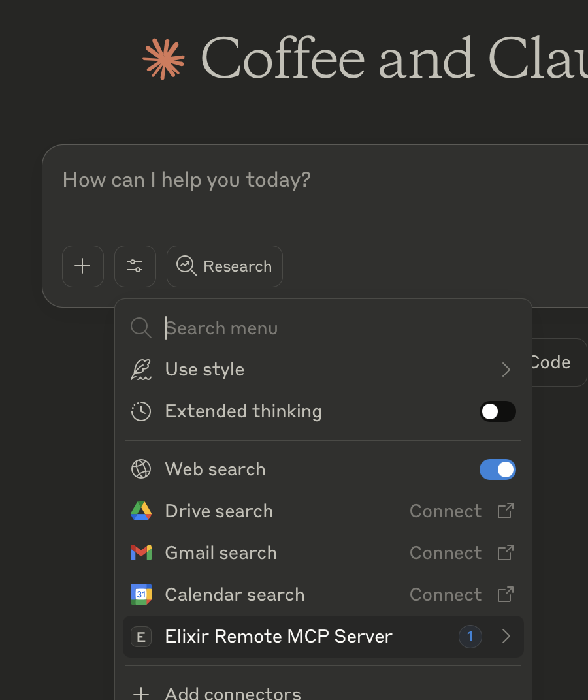Click external link icon on Gmail search row
The image size is (588, 700).
pyautogui.click(x=505, y=552)
